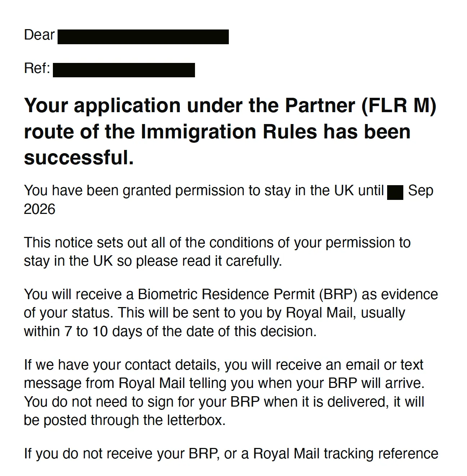Click "email or text" phrase
This screenshot has width=467, height=476.
(x=384, y=365)
